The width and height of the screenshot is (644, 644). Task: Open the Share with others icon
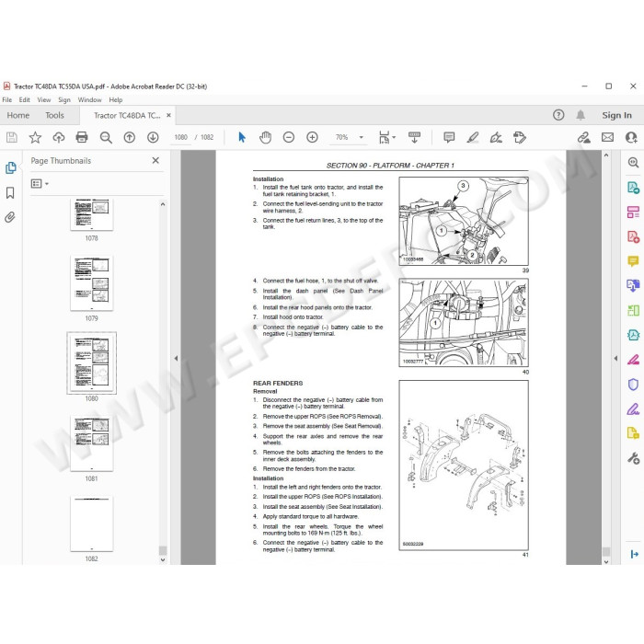[631, 137]
